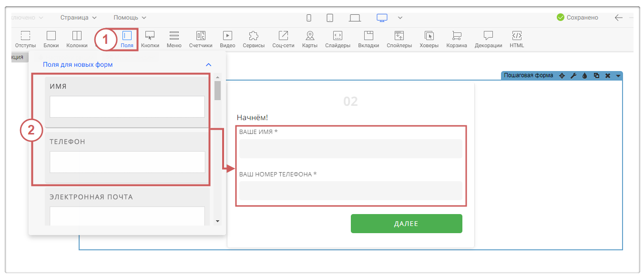The image size is (644, 277).
Task: Open the HTML code tool
Action: click(516, 39)
